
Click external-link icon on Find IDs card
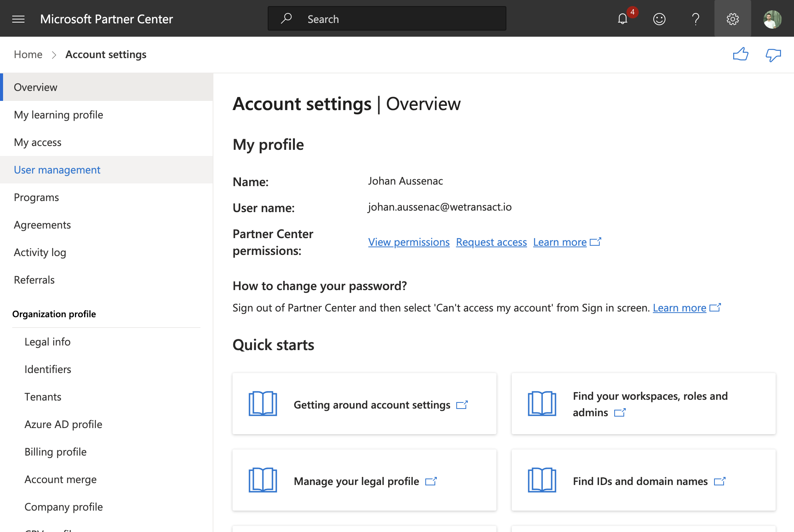(720, 481)
